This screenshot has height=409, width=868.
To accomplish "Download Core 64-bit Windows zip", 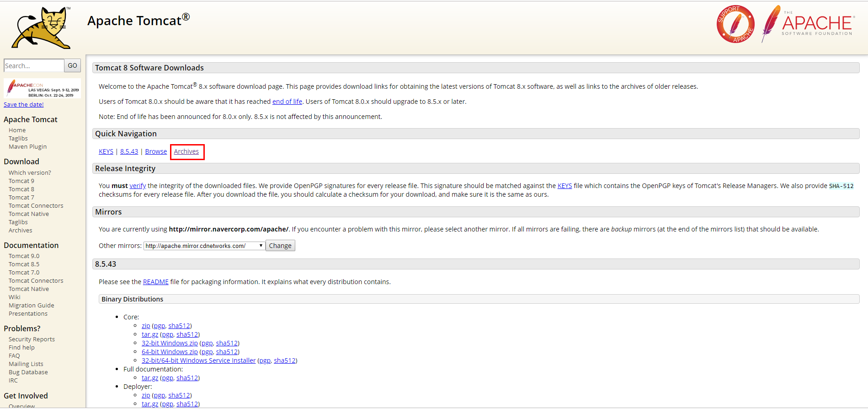I will pyautogui.click(x=170, y=352).
